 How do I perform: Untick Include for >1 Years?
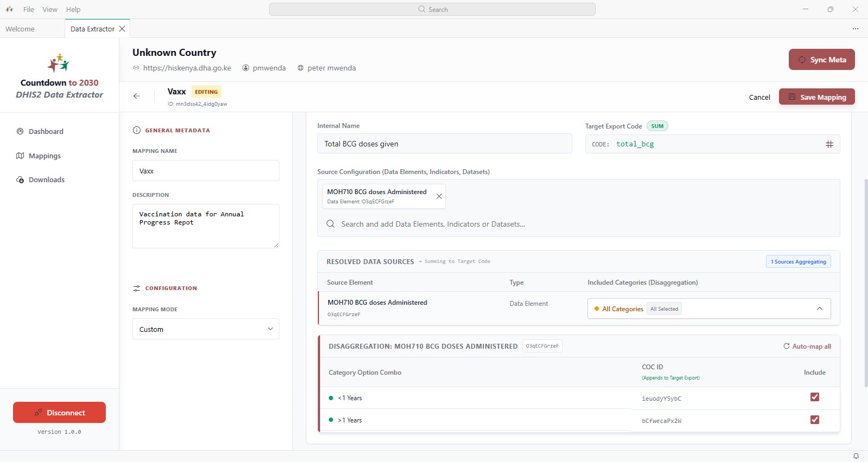(x=814, y=420)
